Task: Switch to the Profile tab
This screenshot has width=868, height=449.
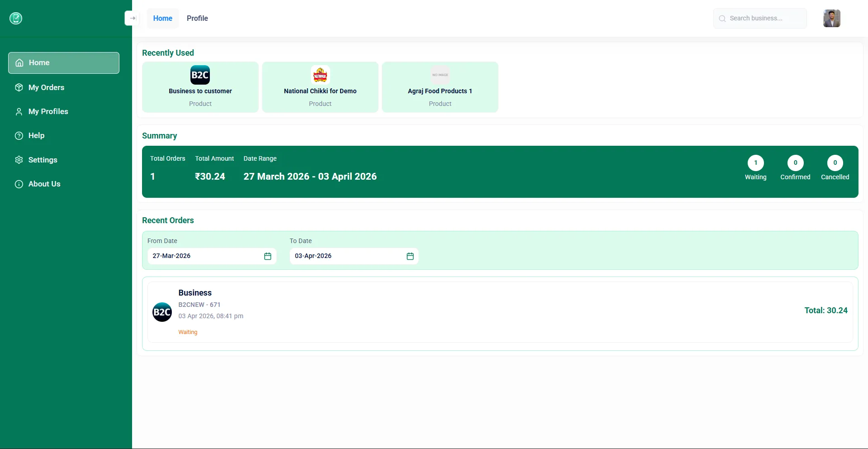Action: pyautogui.click(x=197, y=19)
